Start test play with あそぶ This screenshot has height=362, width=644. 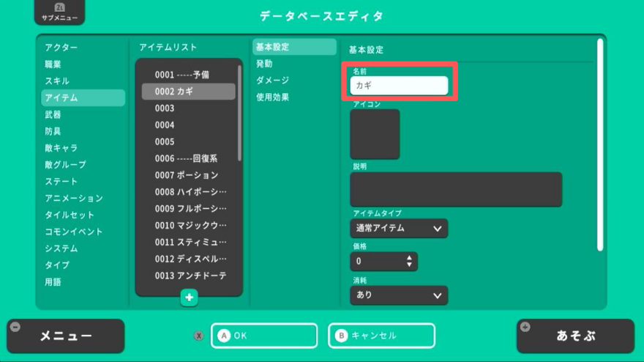pos(575,336)
